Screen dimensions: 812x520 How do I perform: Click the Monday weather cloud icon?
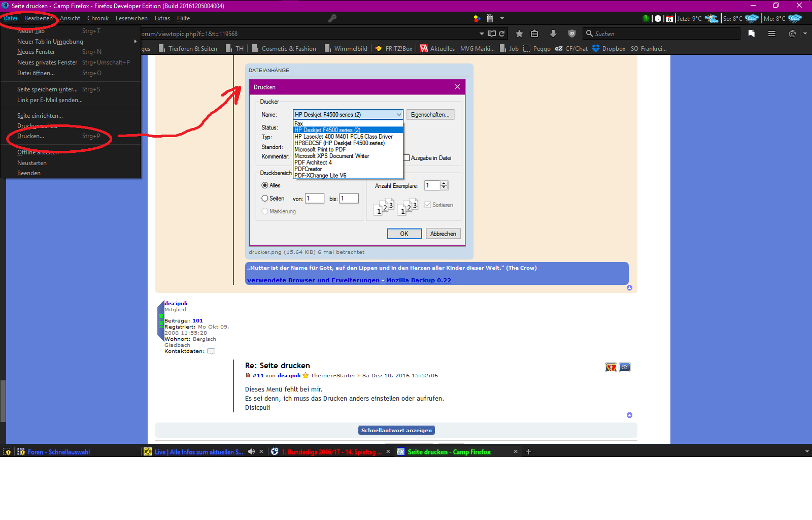click(795, 18)
